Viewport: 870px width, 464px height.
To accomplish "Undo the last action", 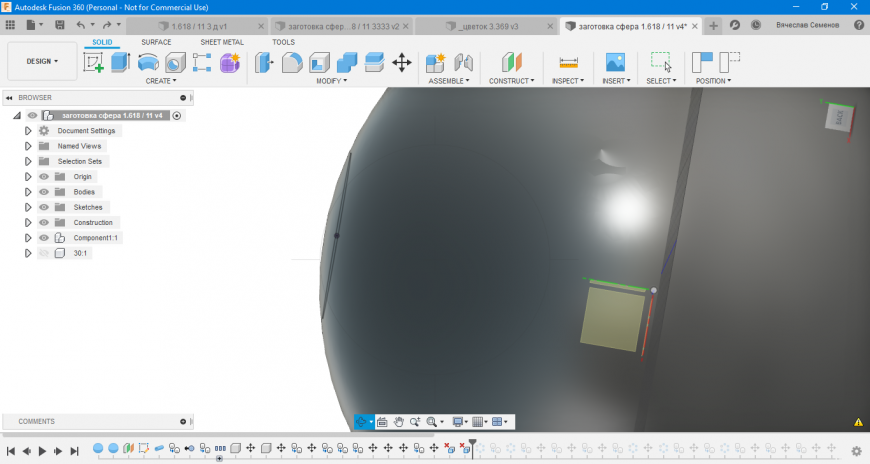I will tap(81, 25).
